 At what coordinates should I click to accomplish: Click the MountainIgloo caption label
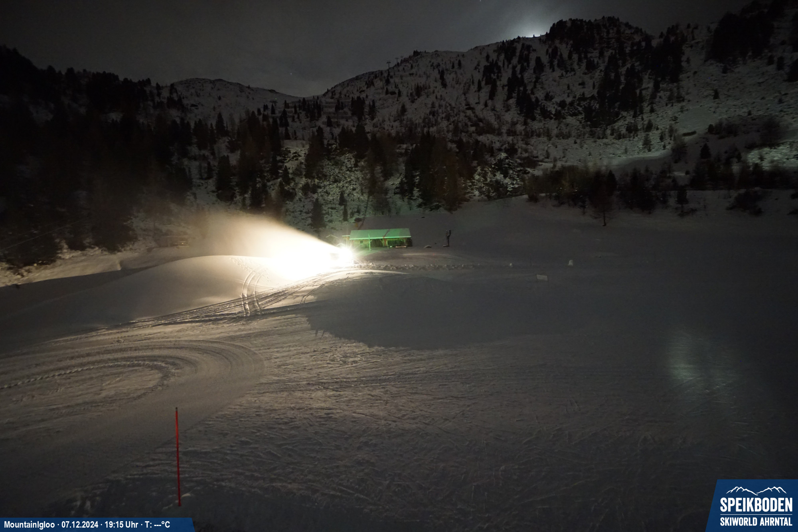(x=29, y=524)
